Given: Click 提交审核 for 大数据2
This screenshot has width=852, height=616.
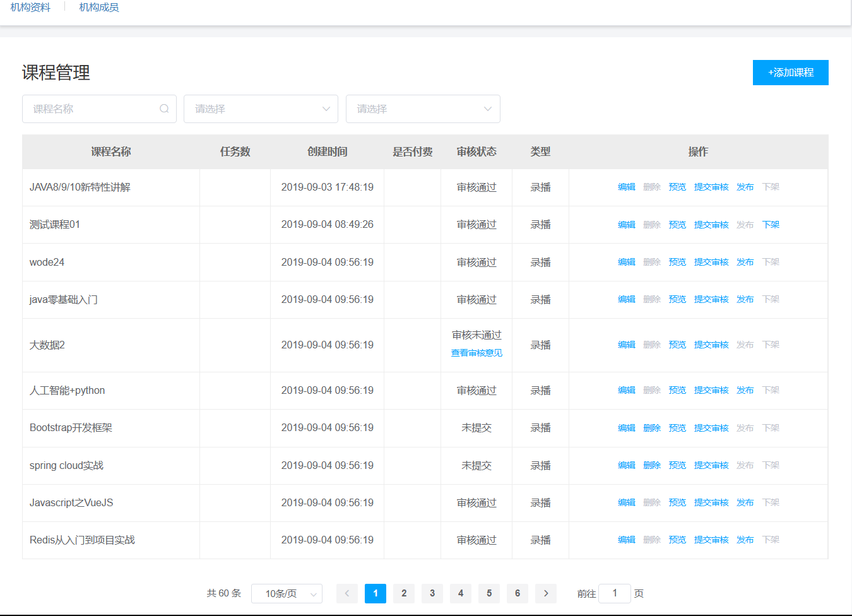Looking at the screenshot, I should (711, 345).
